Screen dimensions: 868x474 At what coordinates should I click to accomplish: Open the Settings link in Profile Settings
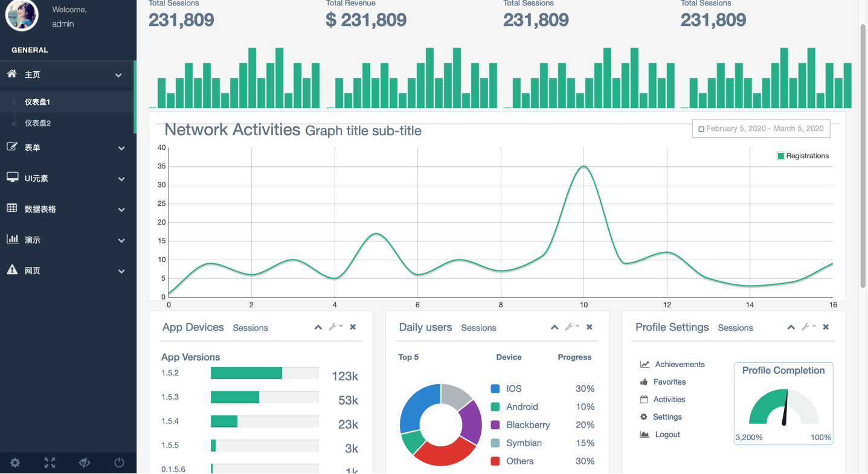click(667, 417)
